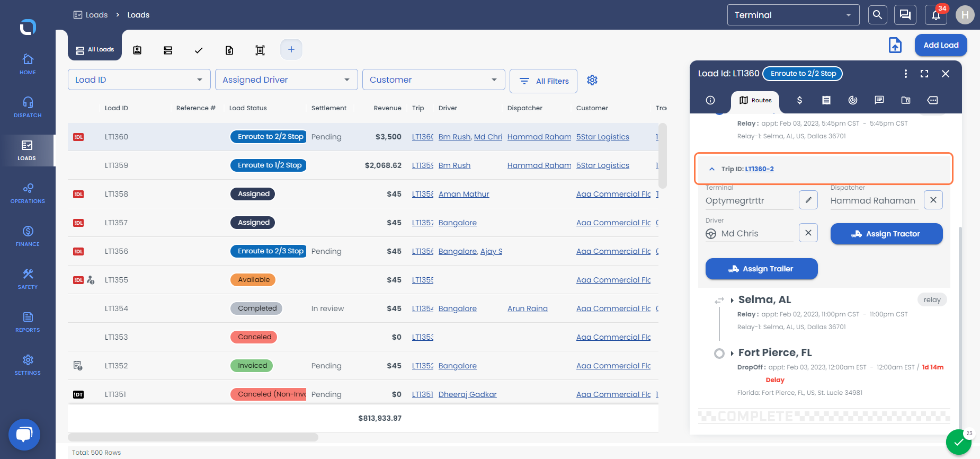Go to Dispatch in the sidebar
980x459 pixels.
tap(28, 107)
